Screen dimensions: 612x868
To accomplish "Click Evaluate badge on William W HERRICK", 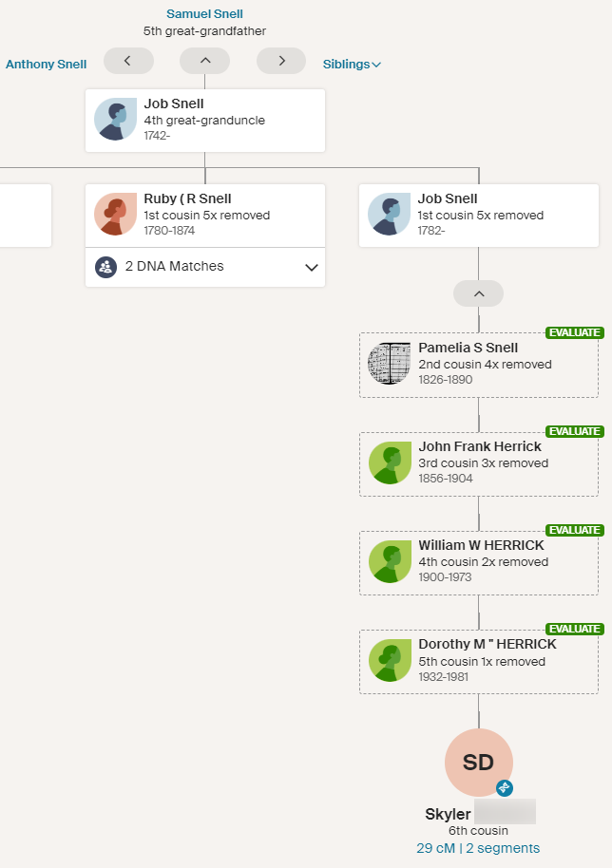I will (x=574, y=530).
